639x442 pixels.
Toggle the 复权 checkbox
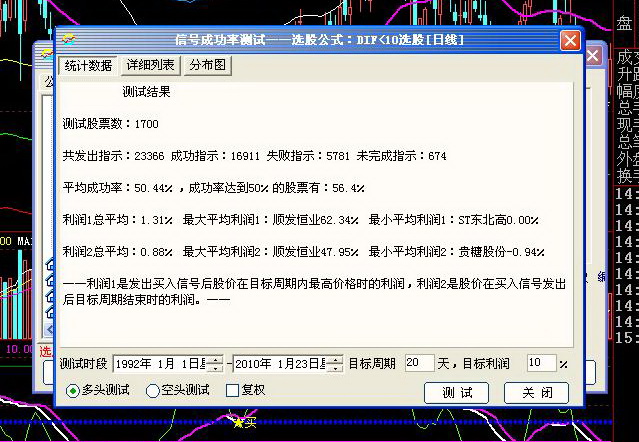[245, 390]
